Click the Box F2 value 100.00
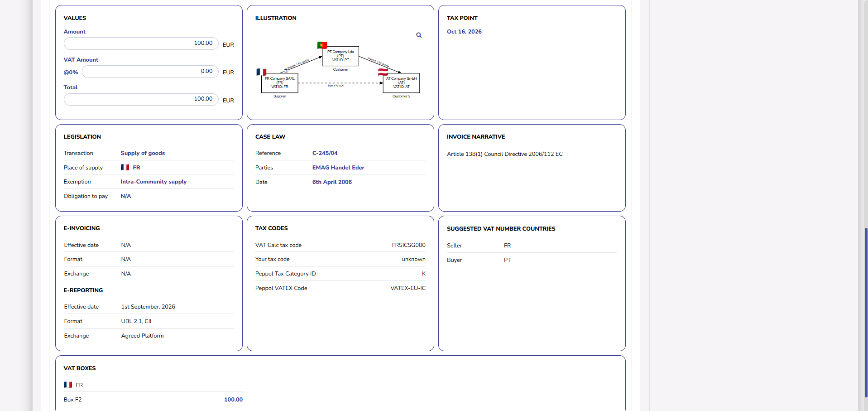The height and width of the screenshot is (411, 868). (x=233, y=400)
